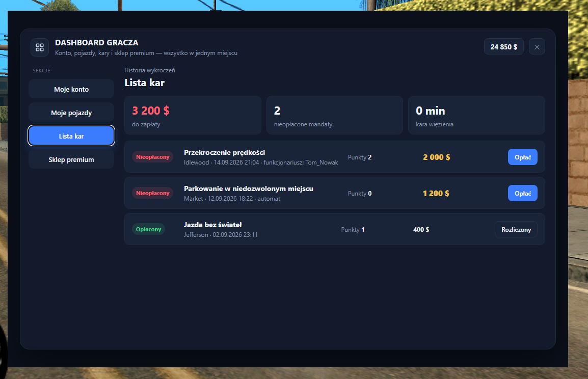Click the Lista kar page heading

[x=144, y=83]
